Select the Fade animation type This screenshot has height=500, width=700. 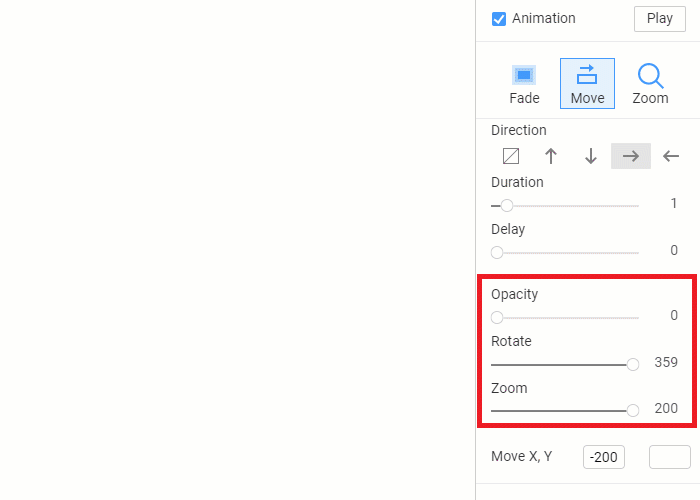[x=524, y=84]
